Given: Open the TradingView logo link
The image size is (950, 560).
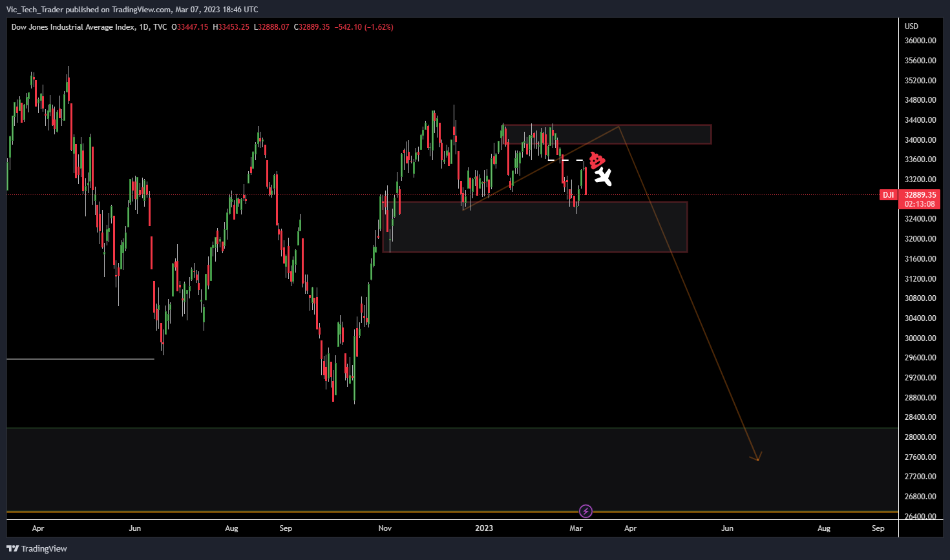Looking at the screenshot, I should [x=37, y=548].
